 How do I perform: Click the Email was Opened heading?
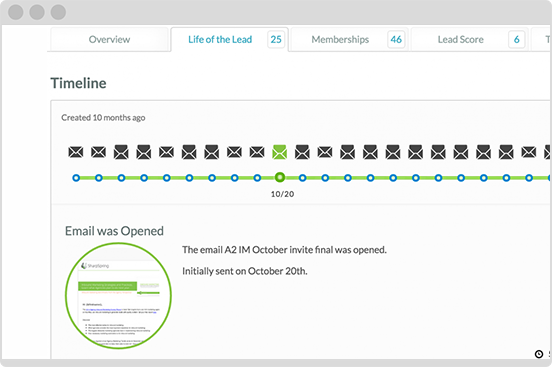pos(114,231)
